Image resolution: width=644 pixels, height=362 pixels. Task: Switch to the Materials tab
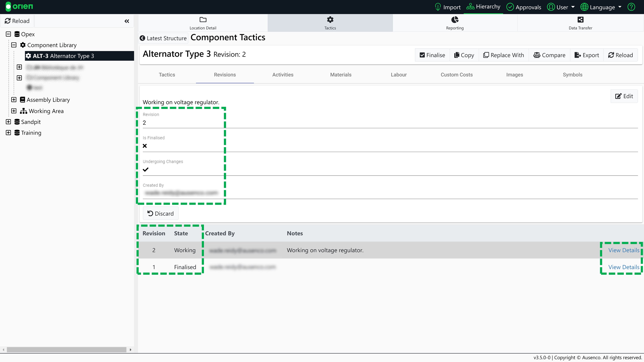click(x=340, y=75)
